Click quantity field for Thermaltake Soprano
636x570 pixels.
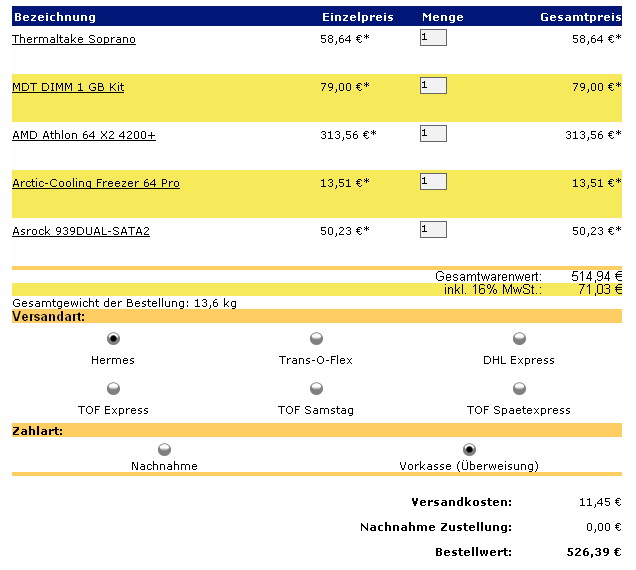(x=433, y=38)
